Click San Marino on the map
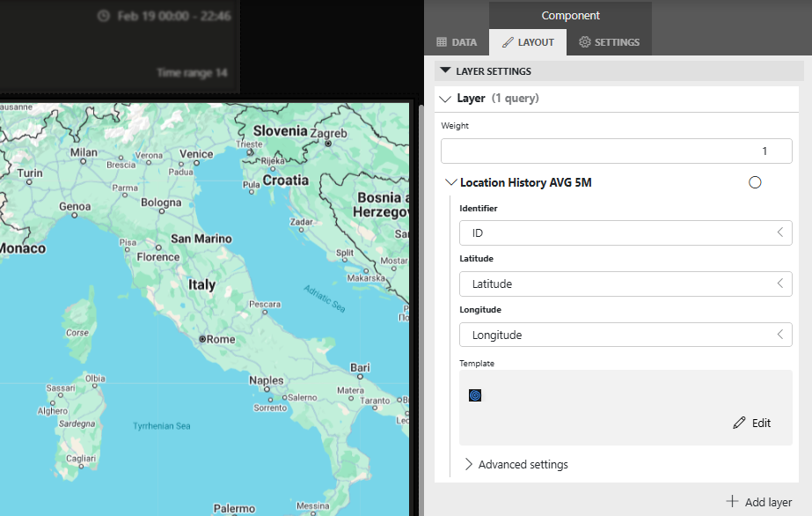812x516 pixels. click(201, 239)
